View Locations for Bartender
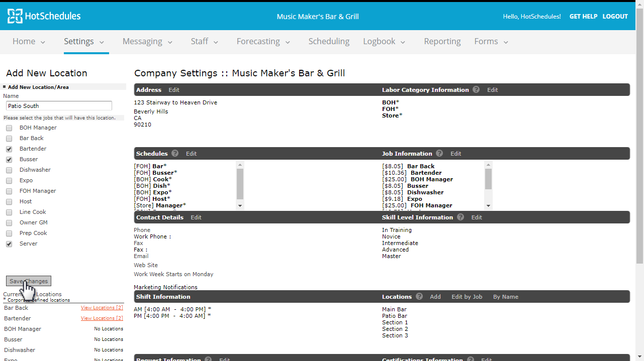 coord(102,318)
